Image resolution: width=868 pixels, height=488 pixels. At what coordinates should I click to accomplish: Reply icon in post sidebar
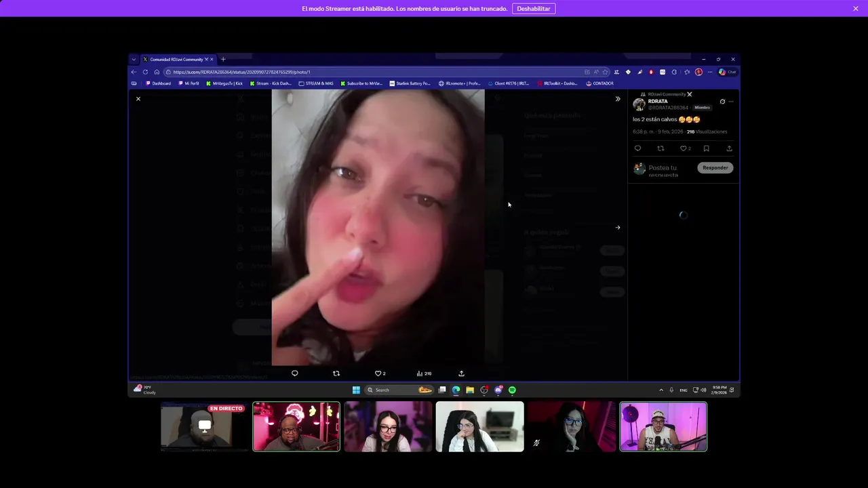pos(637,148)
